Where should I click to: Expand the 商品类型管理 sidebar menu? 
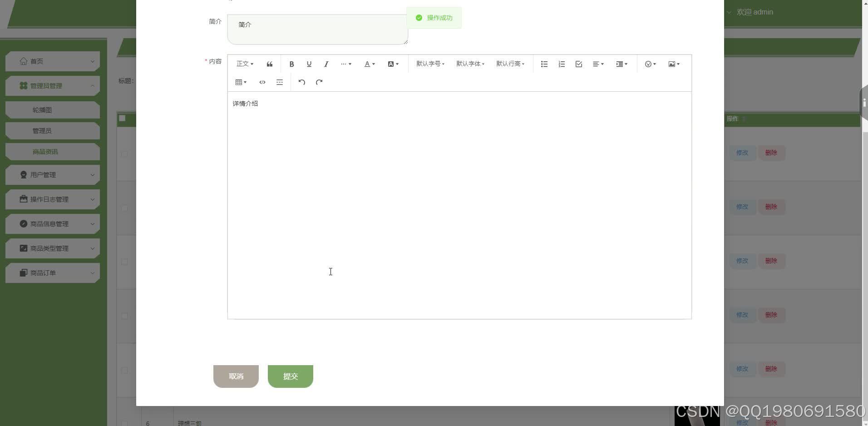[x=53, y=248]
